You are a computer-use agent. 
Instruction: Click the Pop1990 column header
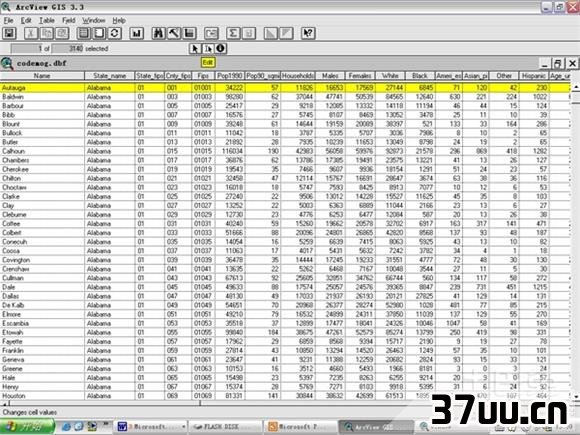229,76
